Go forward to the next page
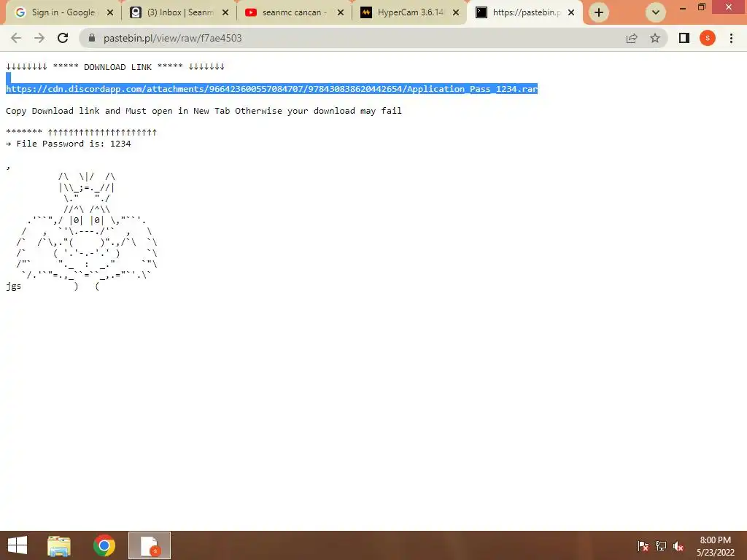 [x=39, y=38]
